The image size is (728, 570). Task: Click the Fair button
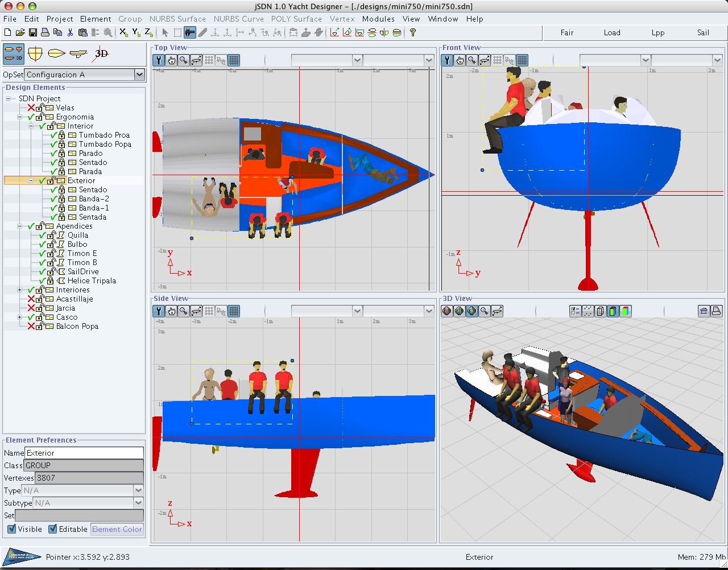click(567, 32)
